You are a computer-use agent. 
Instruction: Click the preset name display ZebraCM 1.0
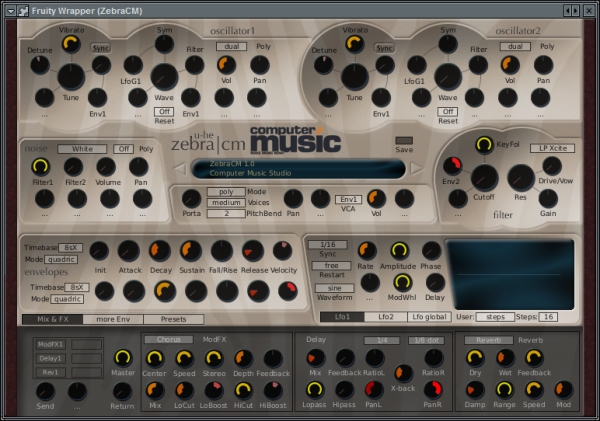298,168
